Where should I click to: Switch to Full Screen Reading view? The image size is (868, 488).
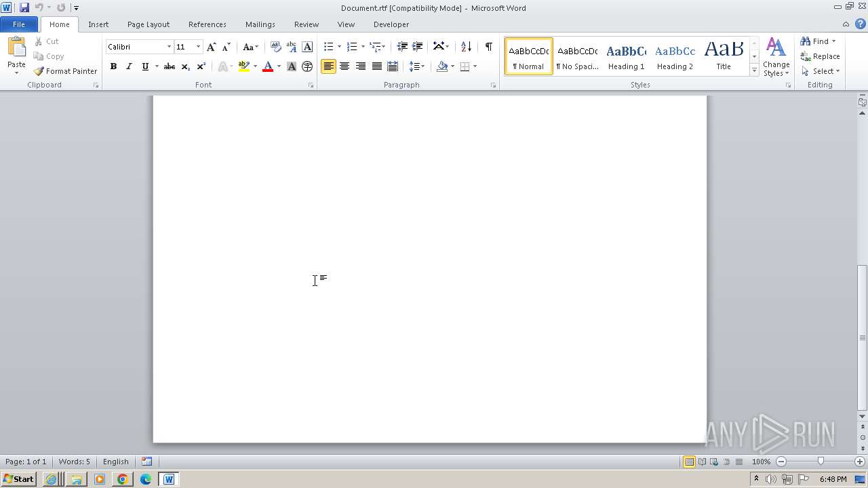pos(701,462)
